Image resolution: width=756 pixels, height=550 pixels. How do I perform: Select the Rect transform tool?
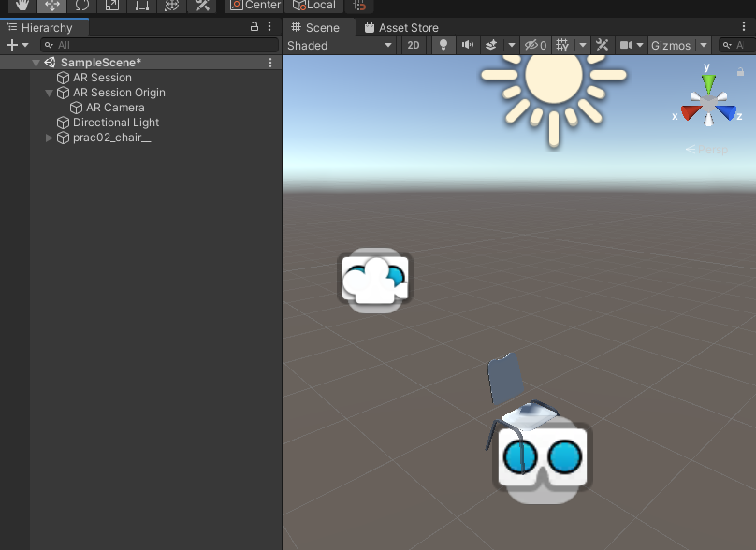click(x=142, y=6)
